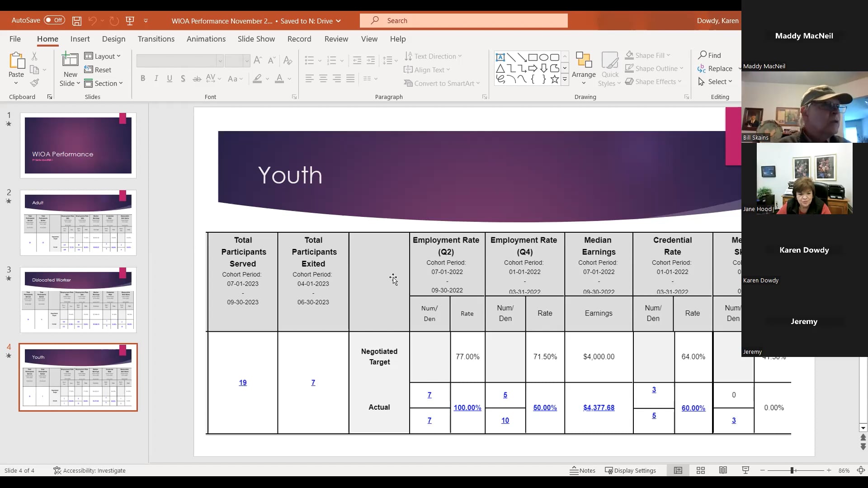Click the $4,377.68 earnings link
This screenshot has height=488, width=868.
click(599, 408)
